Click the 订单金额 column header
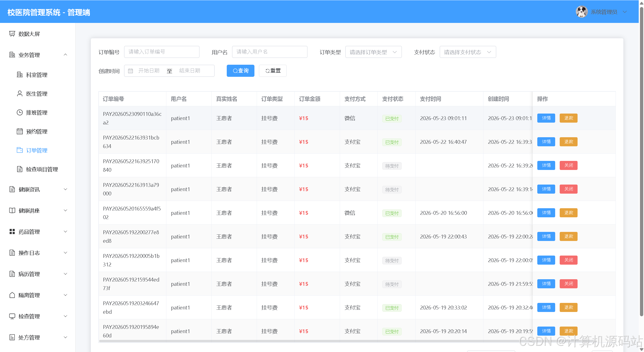The image size is (644, 352). coord(310,99)
